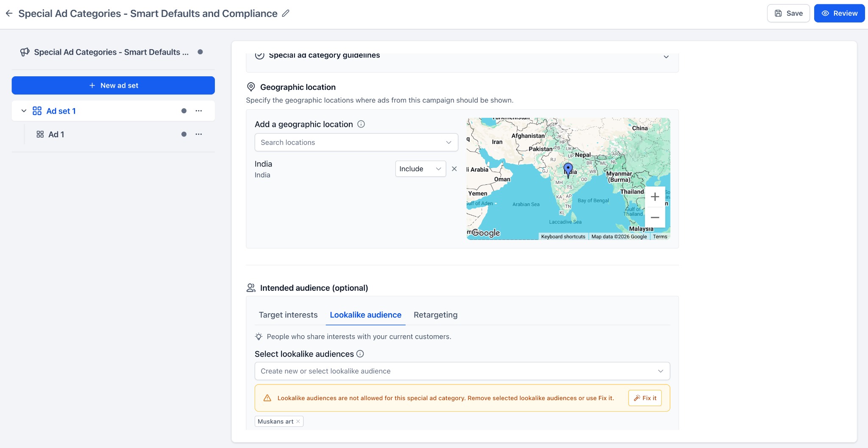This screenshot has height=448, width=868.
Task: Expand Special ad category guidelines section
Action: pyautogui.click(x=666, y=57)
